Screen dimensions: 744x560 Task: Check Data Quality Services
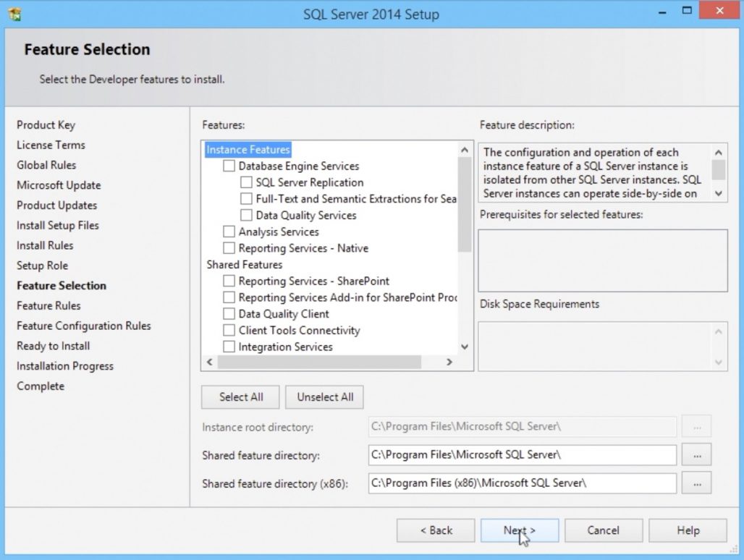pos(246,215)
